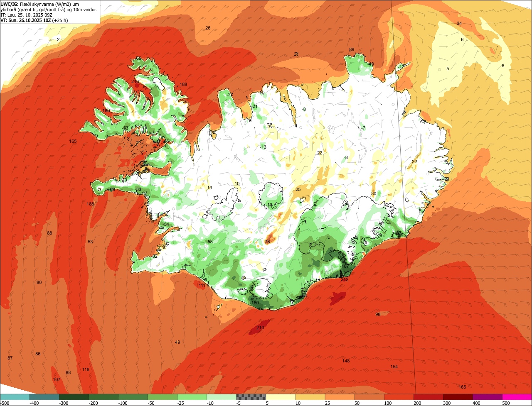Click the map value '-58' in southwest Iceland
Image resolution: width=532 pixels, height=406 pixels.
209,242
